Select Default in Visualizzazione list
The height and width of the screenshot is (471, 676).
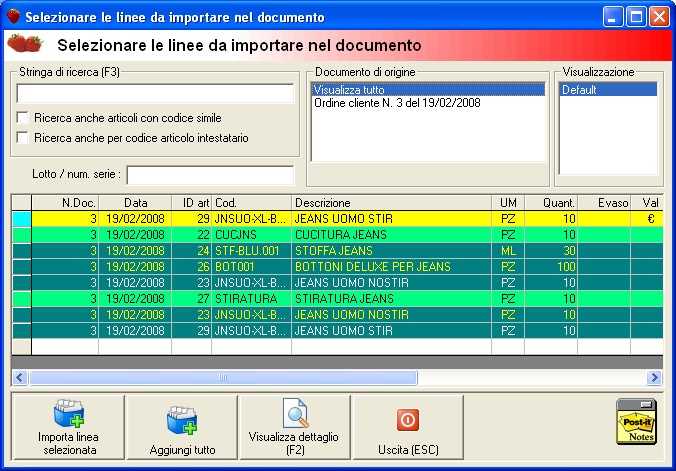point(608,90)
